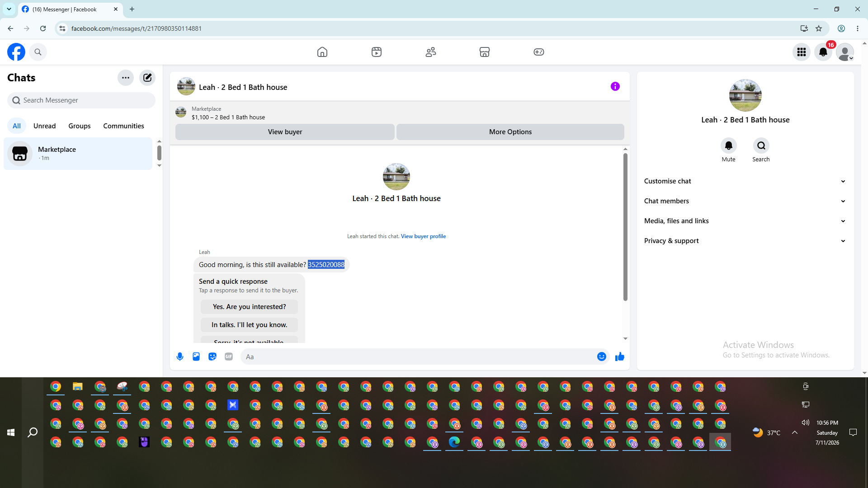Open the Friends icon in top navigation
The image size is (868, 488).
click(431, 52)
